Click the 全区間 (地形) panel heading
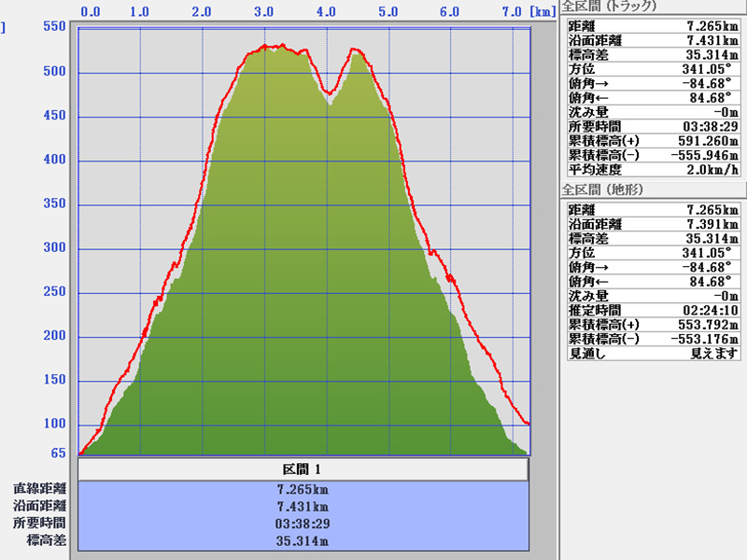Viewport: 747px width, 560px height. point(603,189)
